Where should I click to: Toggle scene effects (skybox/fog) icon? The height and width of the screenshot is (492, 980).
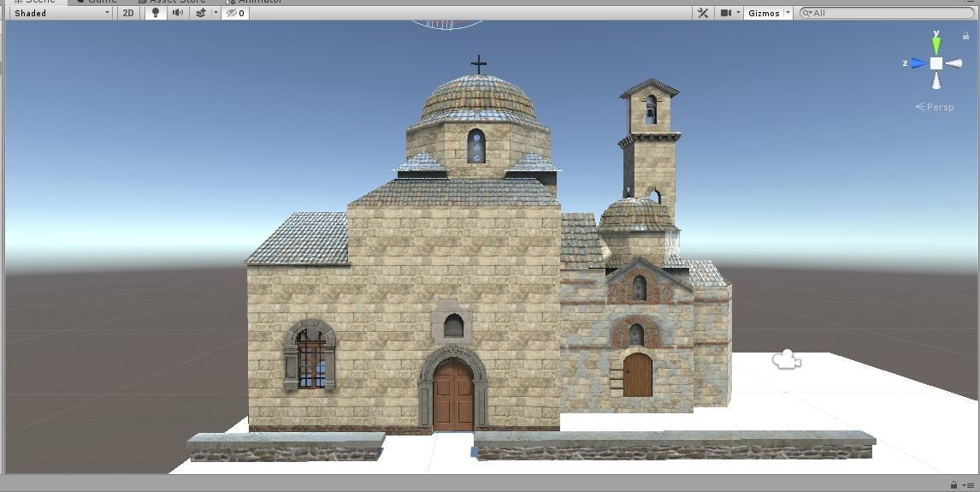[201, 13]
